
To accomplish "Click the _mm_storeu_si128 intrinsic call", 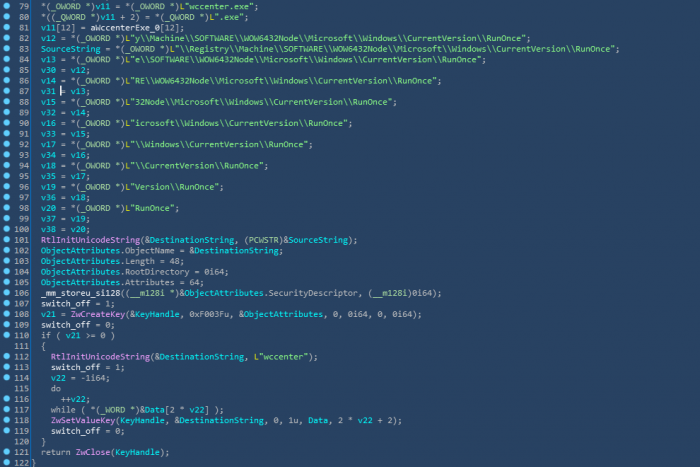I will pyautogui.click(x=80, y=293).
